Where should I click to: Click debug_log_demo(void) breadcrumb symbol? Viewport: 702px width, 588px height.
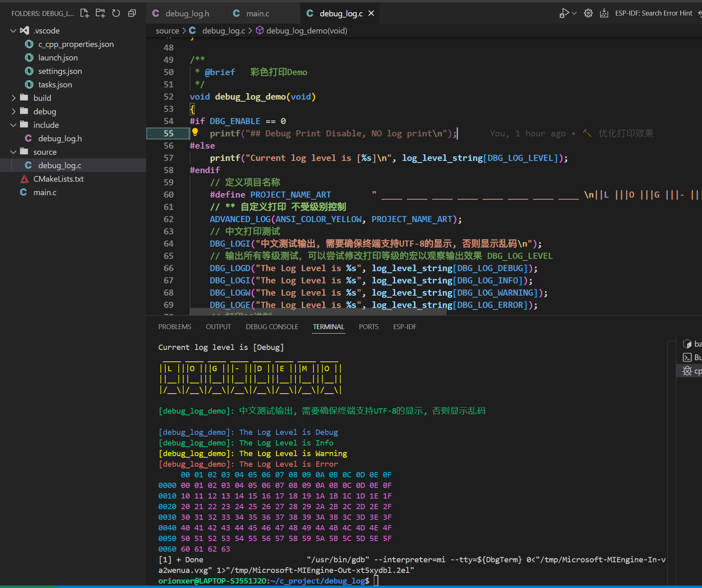click(307, 31)
